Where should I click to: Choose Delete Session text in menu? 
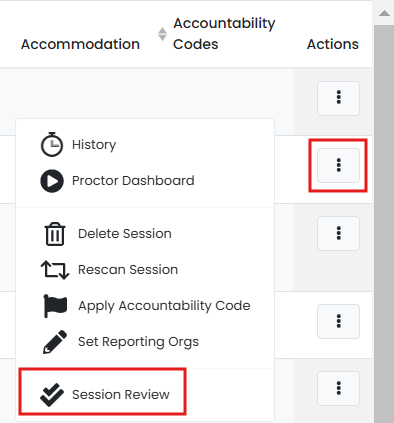pyautogui.click(x=125, y=234)
